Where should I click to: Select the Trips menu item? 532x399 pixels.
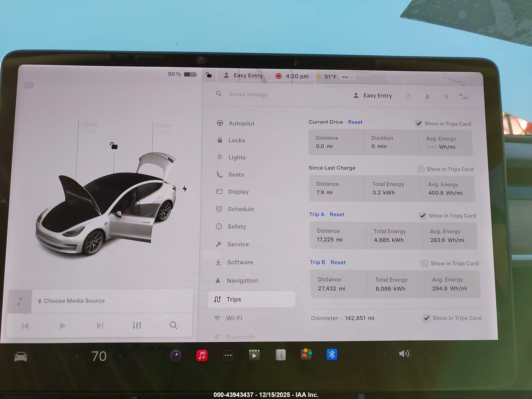[x=252, y=299]
